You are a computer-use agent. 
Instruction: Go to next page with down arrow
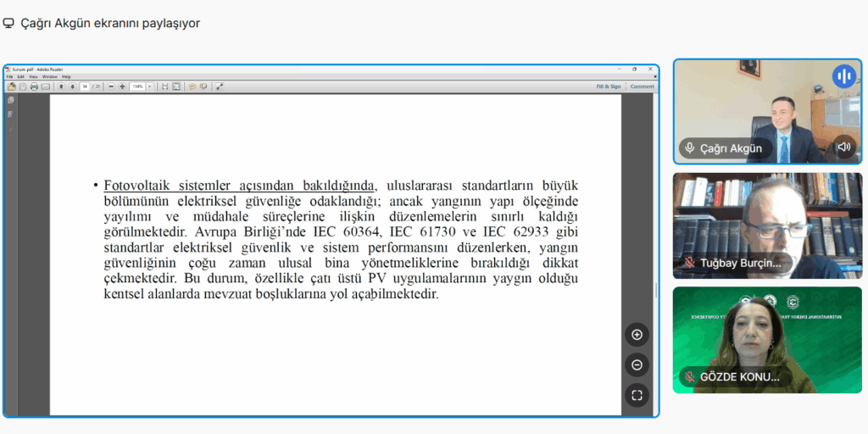(72, 86)
